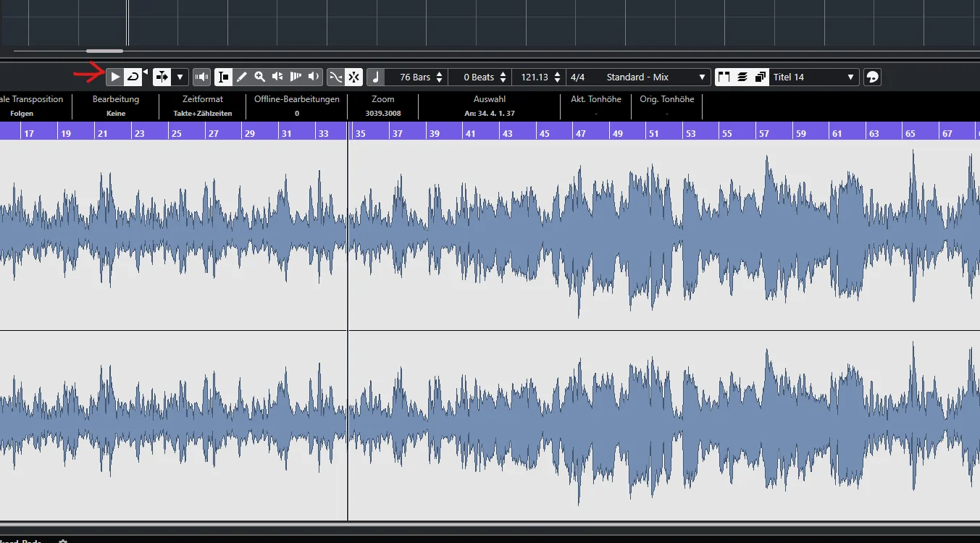Click the 121.13 tempo field
980x543 pixels.
pos(535,77)
